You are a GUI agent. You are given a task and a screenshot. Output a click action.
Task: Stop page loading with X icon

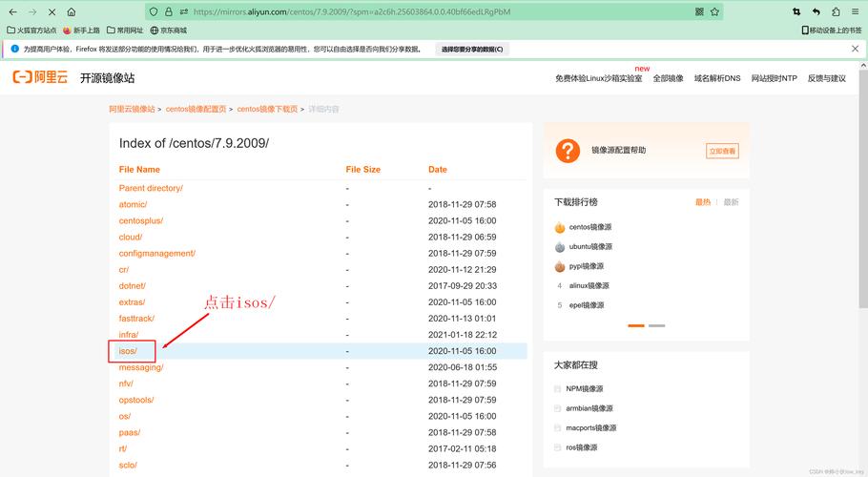[x=52, y=11]
